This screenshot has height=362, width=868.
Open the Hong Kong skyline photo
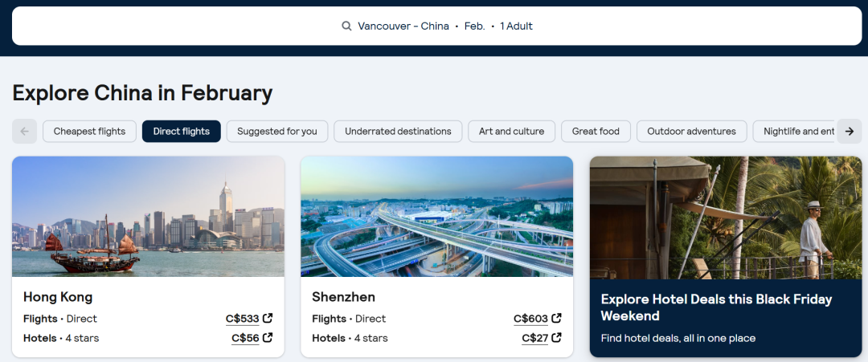(x=148, y=217)
